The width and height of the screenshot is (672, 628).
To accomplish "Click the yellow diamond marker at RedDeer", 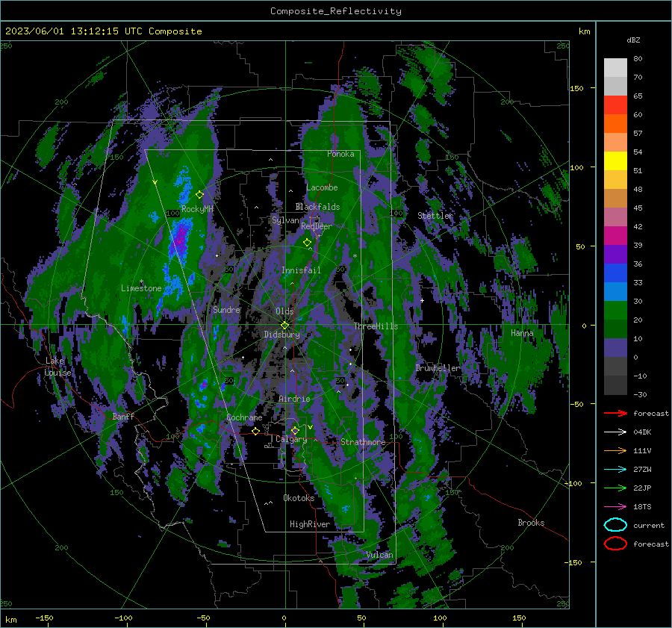I will (x=307, y=242).
